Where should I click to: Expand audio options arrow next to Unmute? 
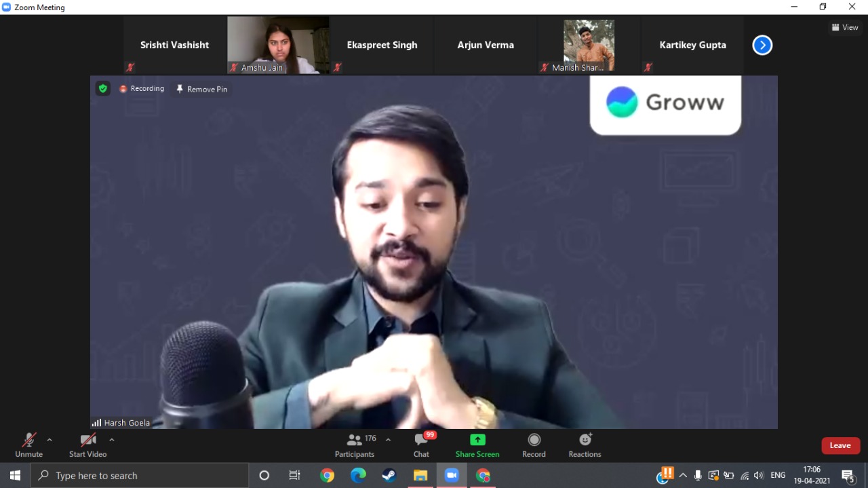50,440
